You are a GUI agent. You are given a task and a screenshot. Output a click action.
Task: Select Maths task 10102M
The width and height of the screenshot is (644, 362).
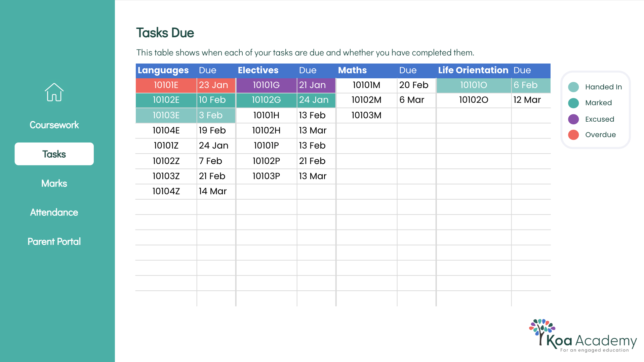coord(366,100)
